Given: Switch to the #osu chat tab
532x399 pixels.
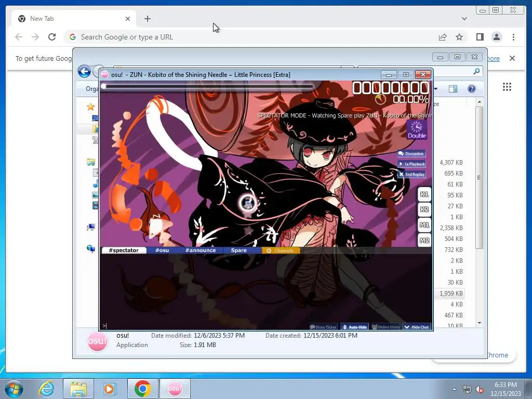Looking at the screenshot, I should [x=162, y=250].
